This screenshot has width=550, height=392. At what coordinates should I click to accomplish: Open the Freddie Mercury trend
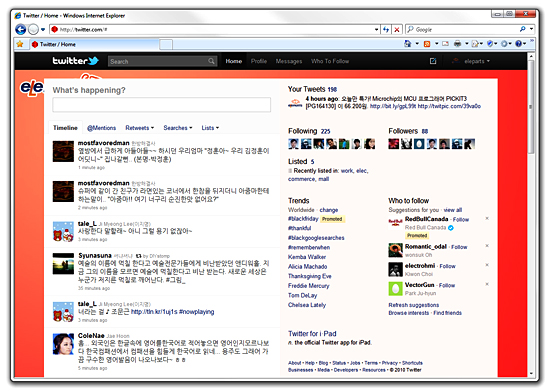pyautogui.click(x=309, y=285)
